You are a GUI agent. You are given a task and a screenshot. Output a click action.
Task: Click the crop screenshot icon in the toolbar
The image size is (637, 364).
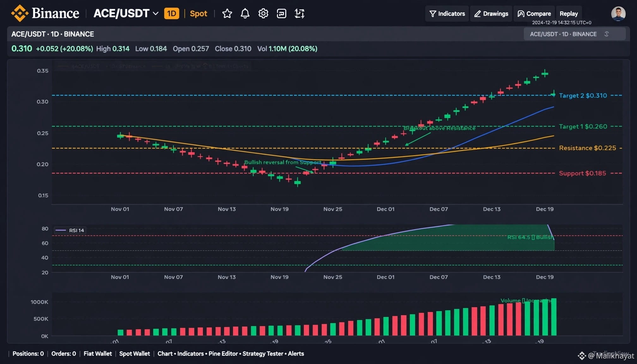pyautogui.click(x=299, y=14)
